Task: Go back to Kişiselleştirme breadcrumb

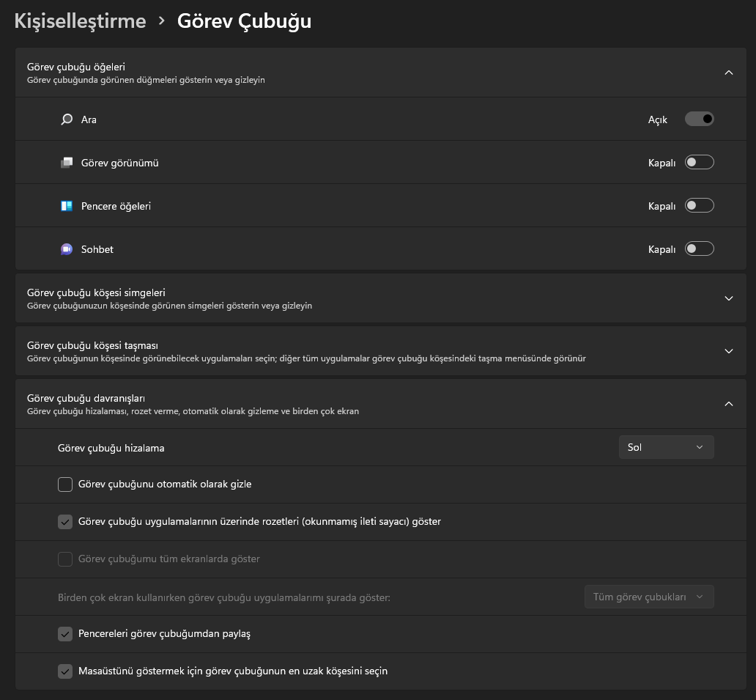Action: [x=80, y=21]
